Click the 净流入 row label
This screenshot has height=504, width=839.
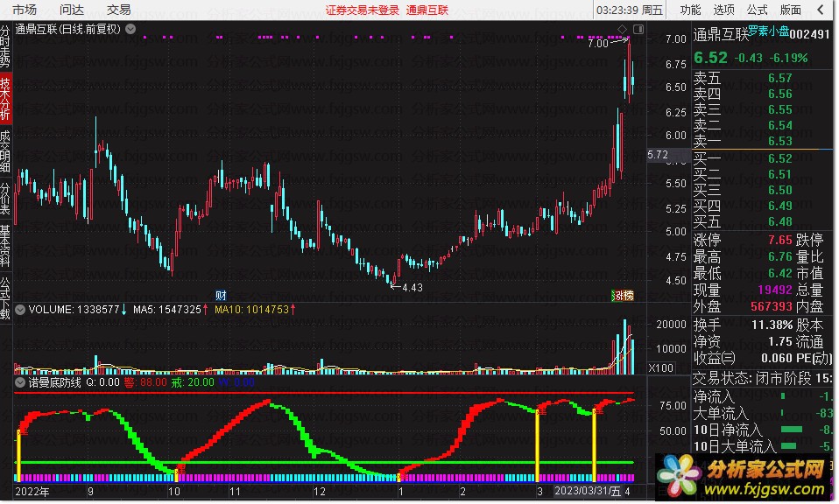tap(715, 396)
